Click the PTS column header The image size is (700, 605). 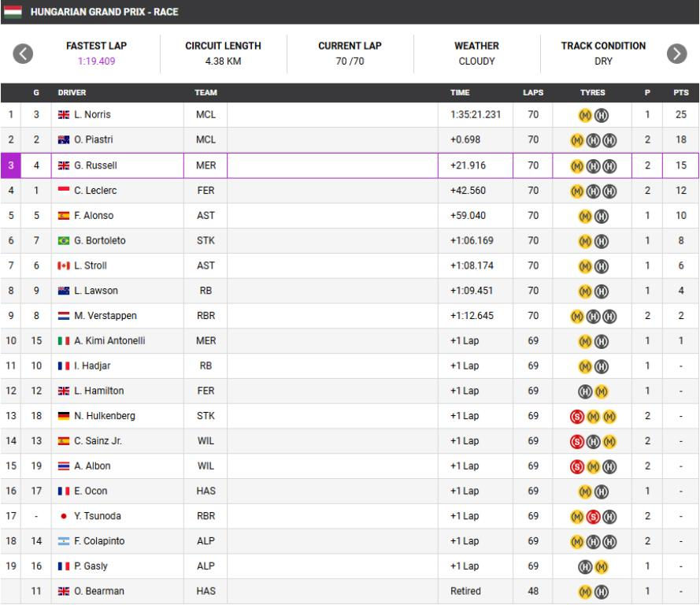tap(681, 92)
